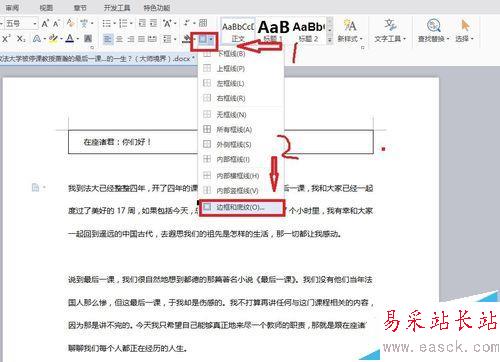
Task: Apply the 标题 1 heading style
Action: click(x=274, y=31)
